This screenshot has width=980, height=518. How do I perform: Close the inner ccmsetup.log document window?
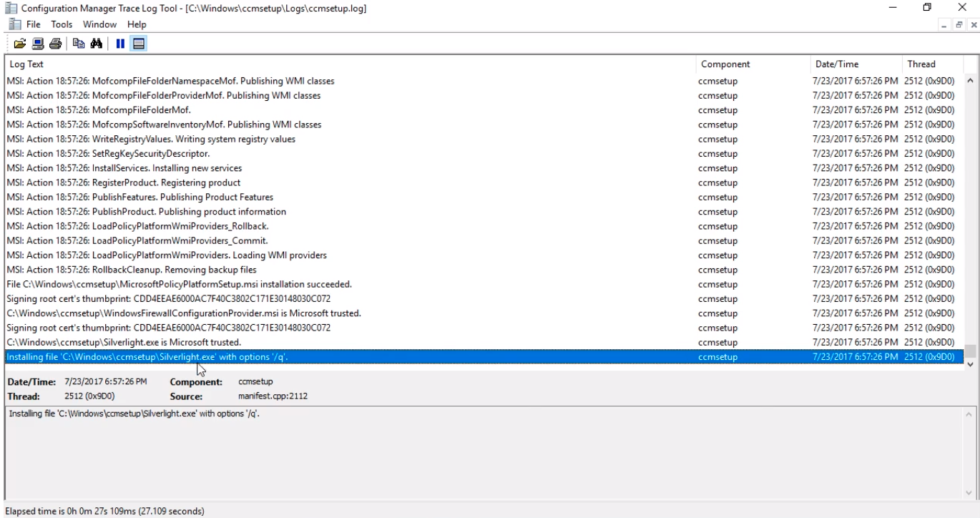tap(974, 24)
